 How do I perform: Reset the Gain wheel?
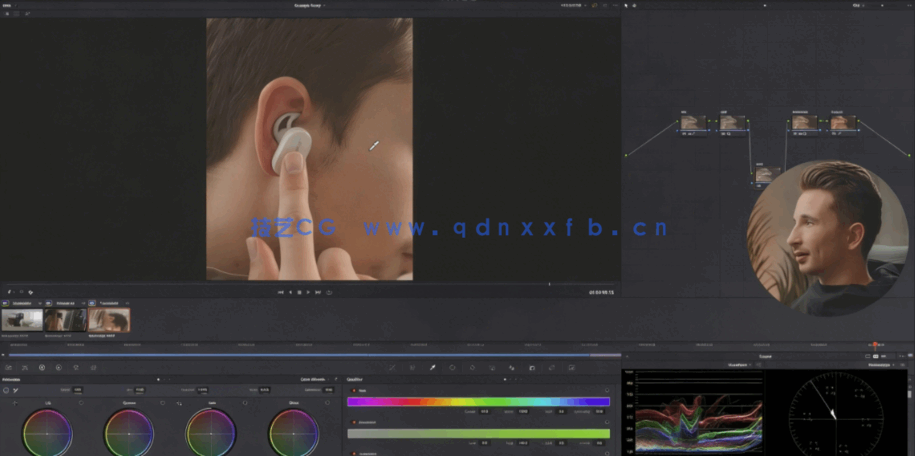[x=245, y=403]
